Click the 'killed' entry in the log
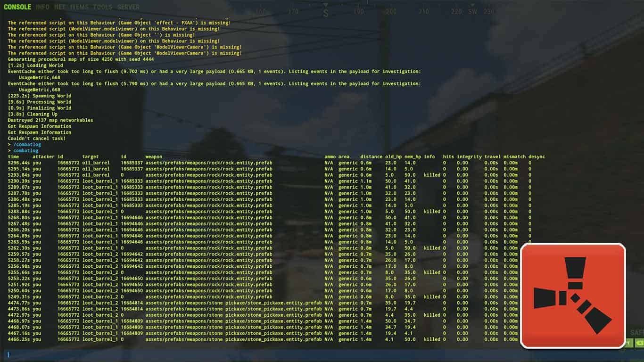 (x=431, y=175)
